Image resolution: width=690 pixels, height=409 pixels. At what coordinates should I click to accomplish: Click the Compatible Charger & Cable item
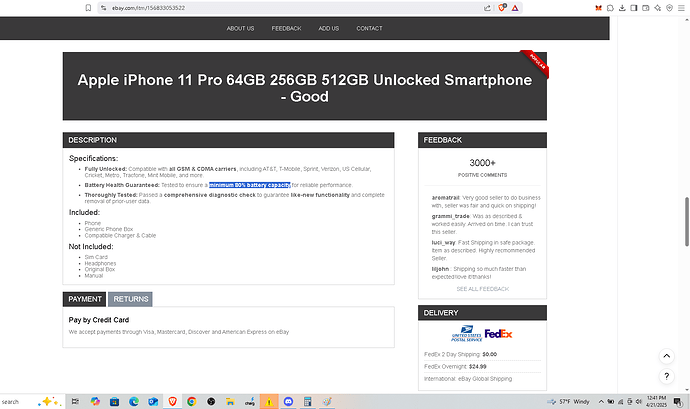tap(120, 236)
